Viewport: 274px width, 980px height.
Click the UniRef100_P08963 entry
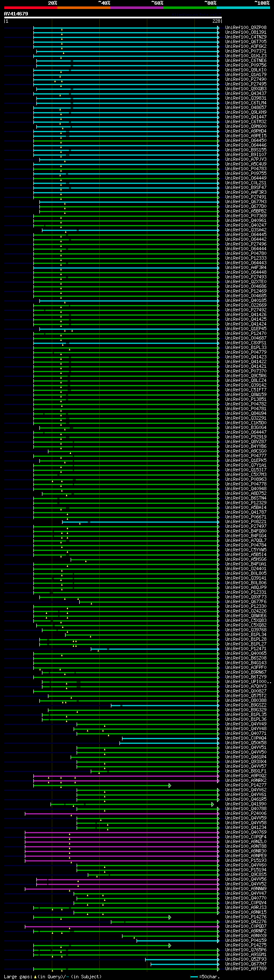point(246,480)
